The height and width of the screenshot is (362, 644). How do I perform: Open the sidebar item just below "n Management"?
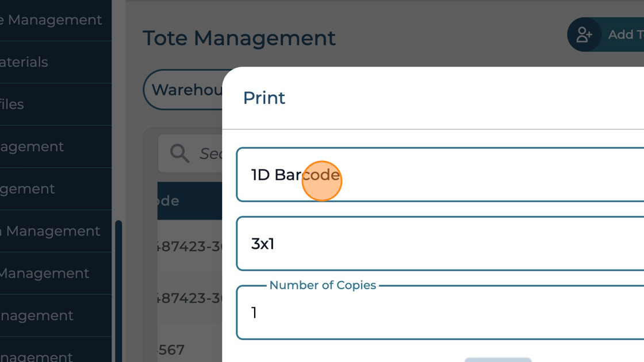pyautogui.click(x=44, y=273)
